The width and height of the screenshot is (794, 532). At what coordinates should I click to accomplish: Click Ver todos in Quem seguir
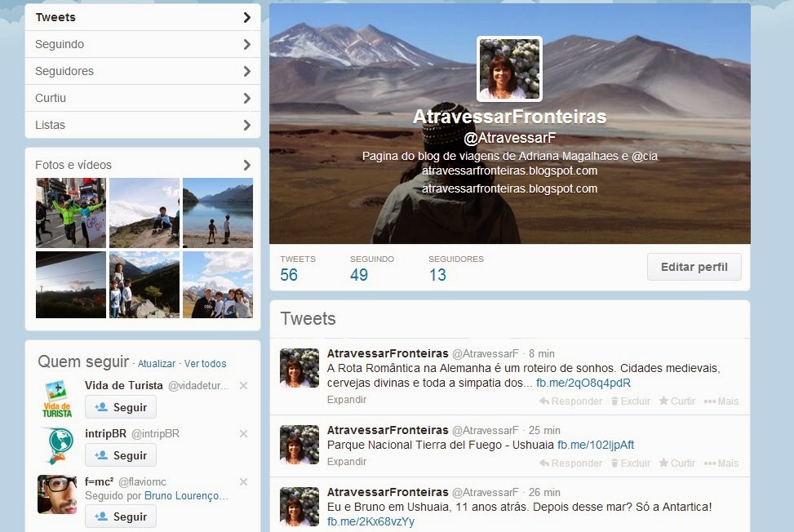click(x=205, y=363)
